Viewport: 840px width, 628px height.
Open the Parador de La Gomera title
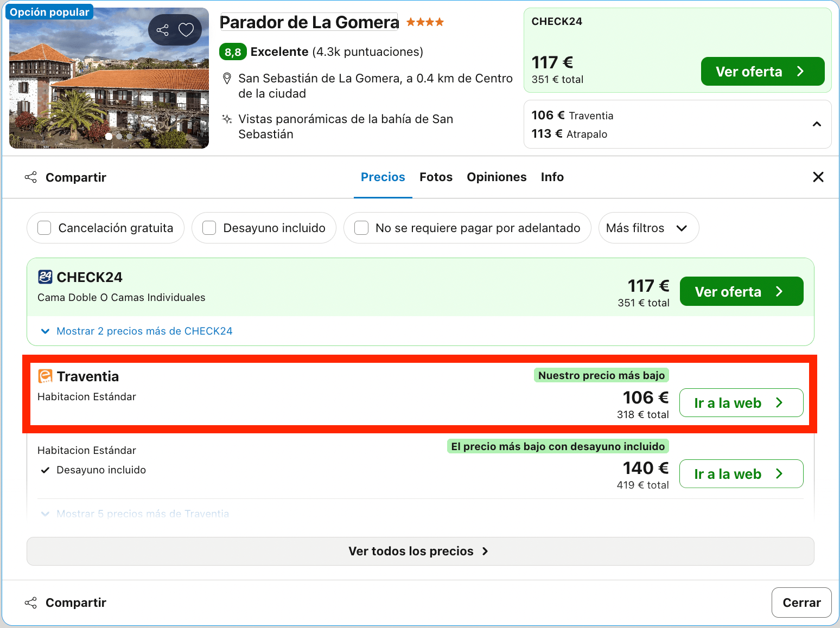click(309, 22)
